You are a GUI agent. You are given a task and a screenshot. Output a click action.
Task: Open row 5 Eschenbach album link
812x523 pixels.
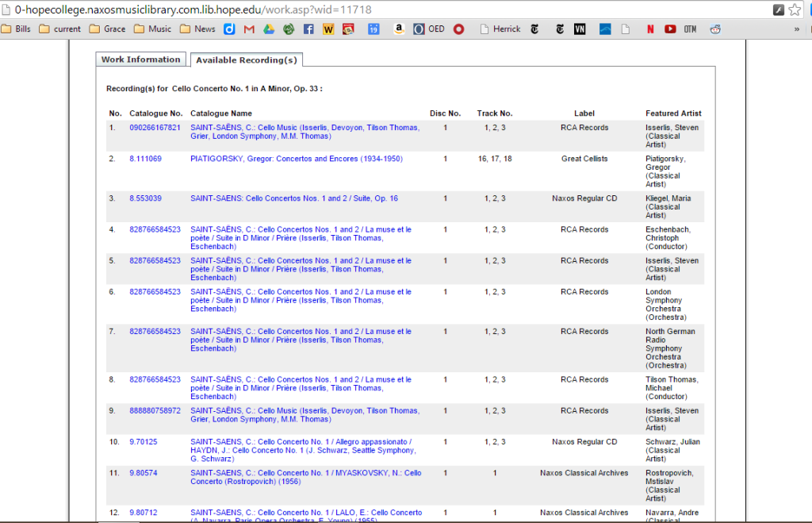click(x=301, y=269)
